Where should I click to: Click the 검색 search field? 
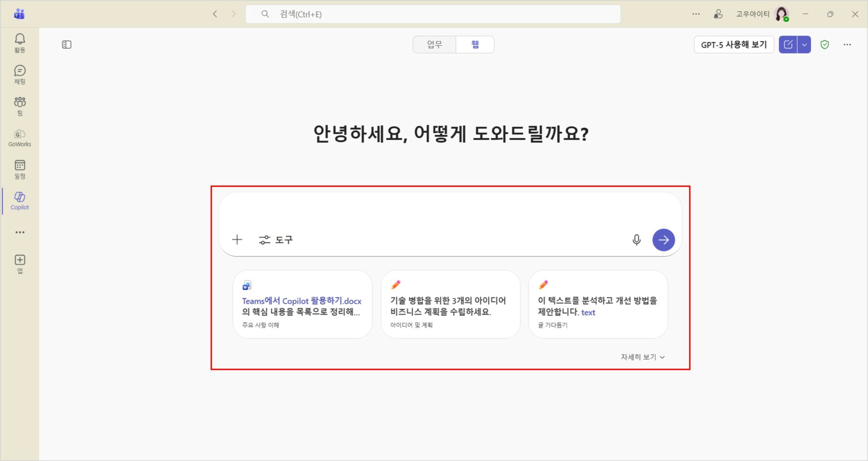click(x=433, y=14)
